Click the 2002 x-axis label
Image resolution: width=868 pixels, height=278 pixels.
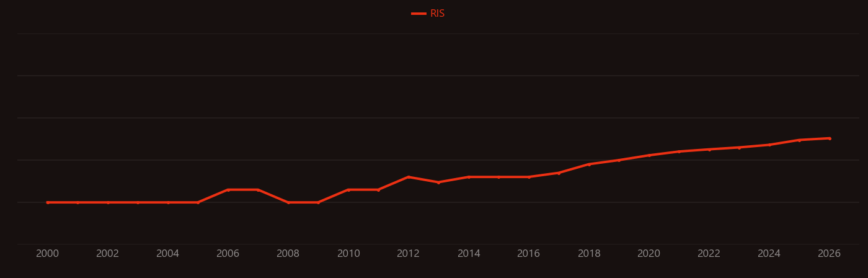click(108, 254)
